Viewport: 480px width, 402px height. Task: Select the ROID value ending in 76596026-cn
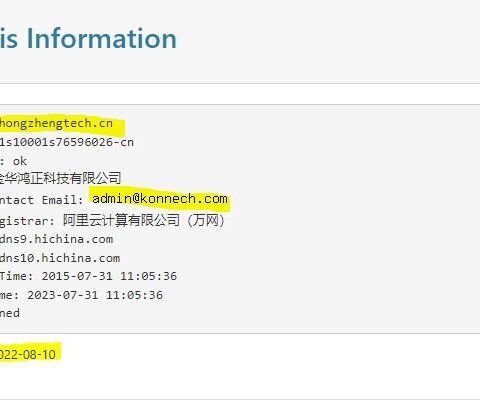coord(67,142)
